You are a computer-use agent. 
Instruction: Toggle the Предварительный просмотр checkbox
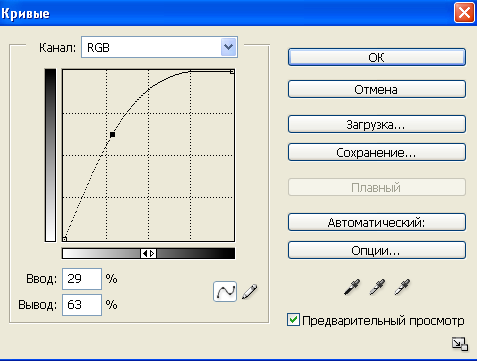293,320
